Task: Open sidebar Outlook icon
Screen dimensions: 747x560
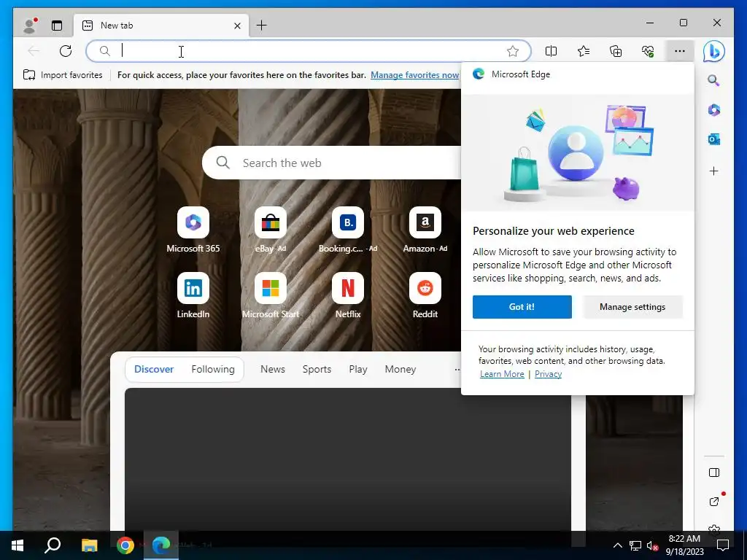Action: click(713, 139)
